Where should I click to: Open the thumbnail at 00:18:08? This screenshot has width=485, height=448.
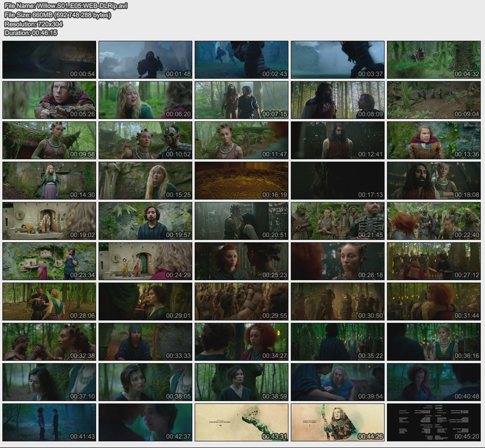tap(434, 181)
